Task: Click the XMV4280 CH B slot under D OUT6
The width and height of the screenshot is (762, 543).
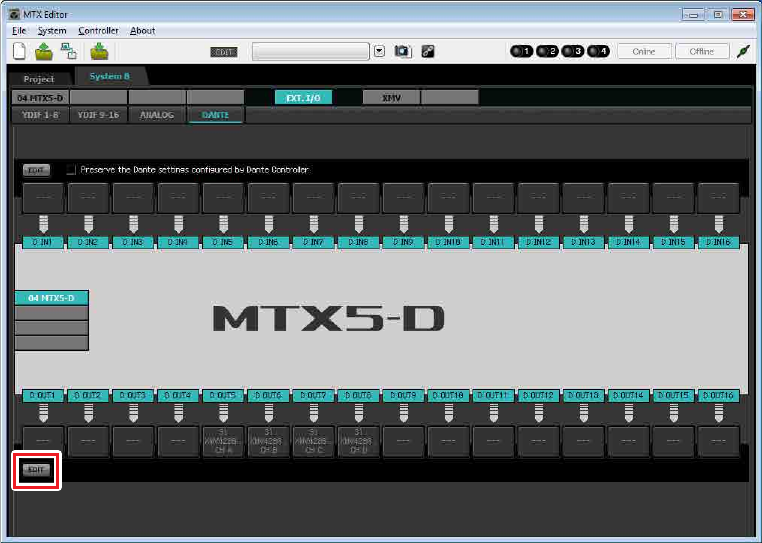Action: pyautogui.click(x=268, y=441)
